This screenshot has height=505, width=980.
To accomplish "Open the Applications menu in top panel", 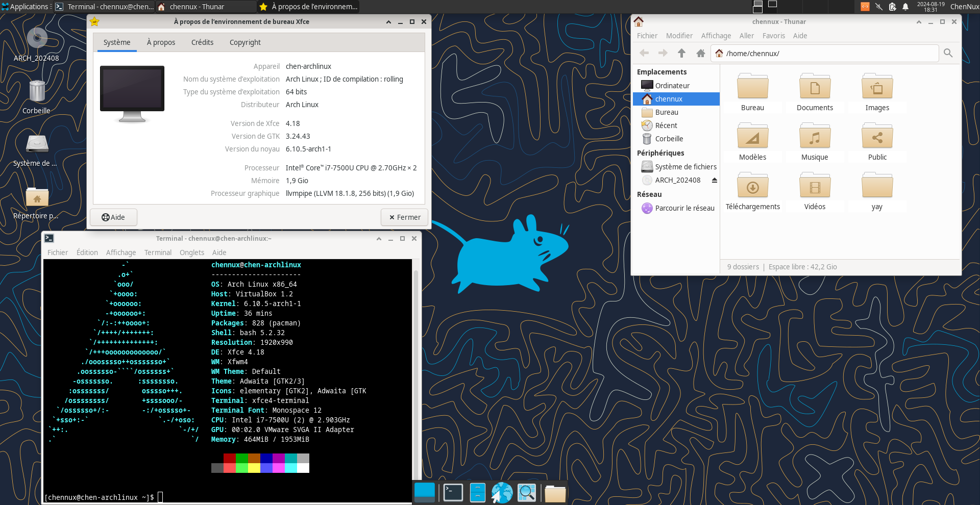I will pos(26,7).
